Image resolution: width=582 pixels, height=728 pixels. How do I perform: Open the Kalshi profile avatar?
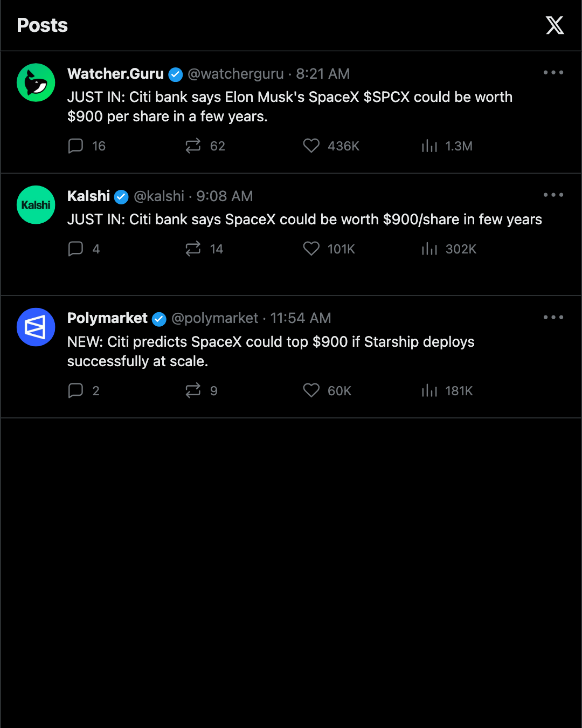click(36, 205)
